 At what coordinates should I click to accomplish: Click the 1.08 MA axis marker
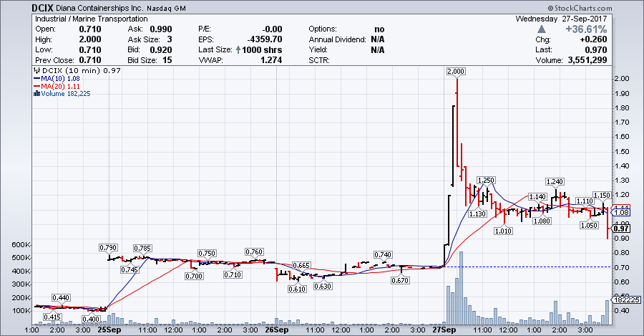pyautogui.click(x=623, y=212)
